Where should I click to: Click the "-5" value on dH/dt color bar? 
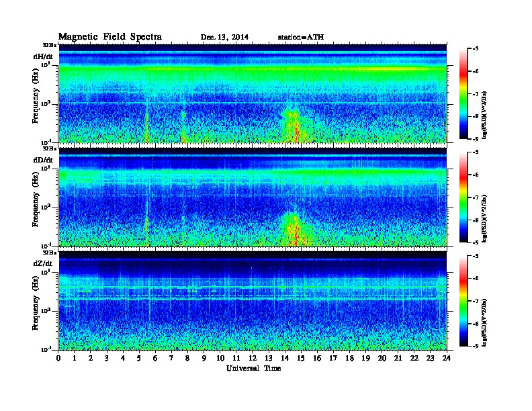pyautogui.click(x=476, y=49)
